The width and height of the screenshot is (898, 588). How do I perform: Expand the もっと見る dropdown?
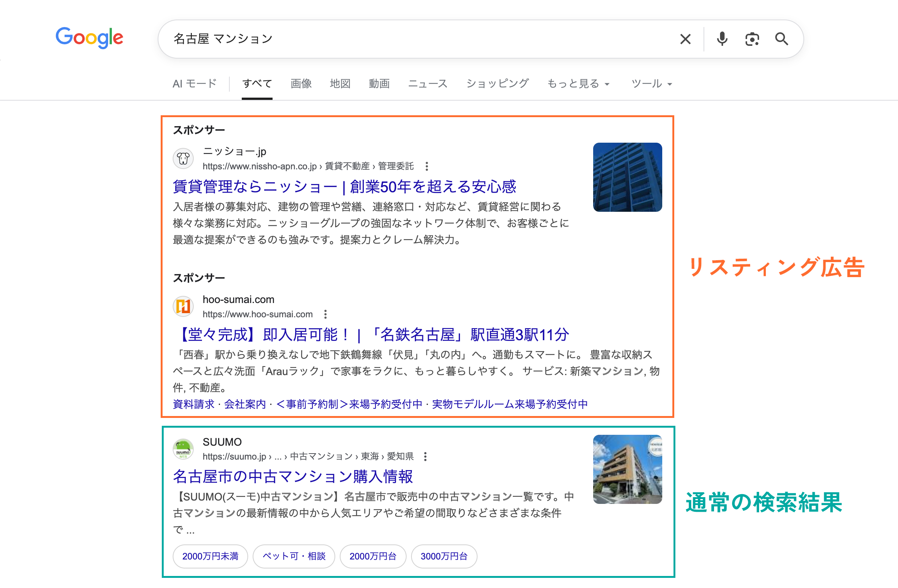coord(578,83)
